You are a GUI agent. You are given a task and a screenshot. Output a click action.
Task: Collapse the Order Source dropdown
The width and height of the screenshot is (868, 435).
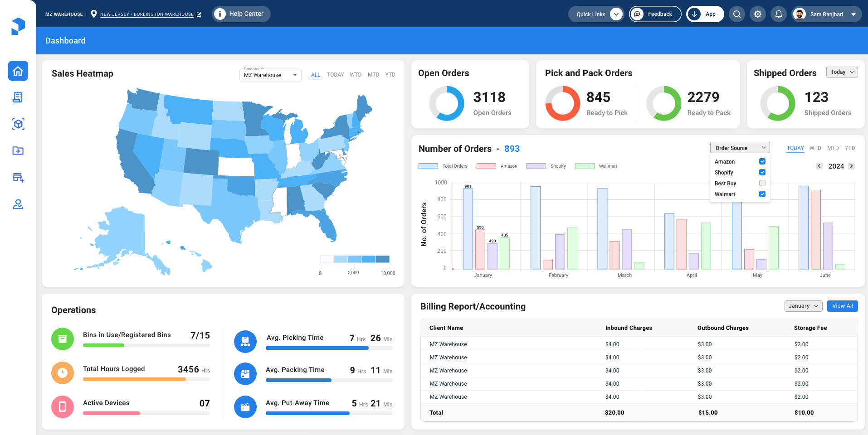coord(740,148)
